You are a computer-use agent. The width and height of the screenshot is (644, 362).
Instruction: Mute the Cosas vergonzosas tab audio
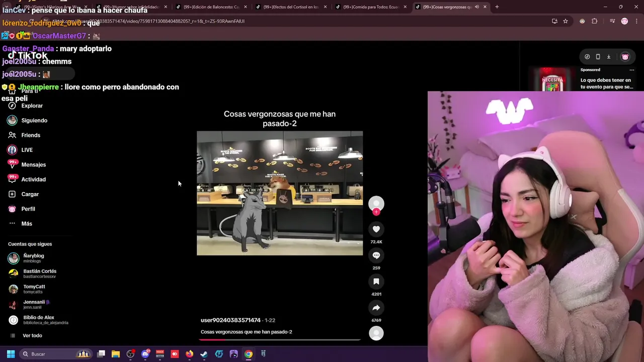click(x=476, y=7)
